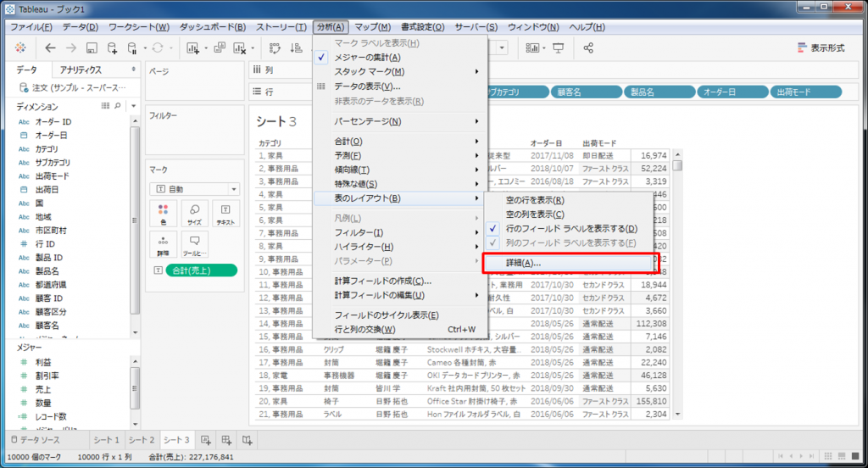Click the save icon in toolbar
The width and height of the screenshot is (868, 468).
pyautogui.click(x=92, y=48)
